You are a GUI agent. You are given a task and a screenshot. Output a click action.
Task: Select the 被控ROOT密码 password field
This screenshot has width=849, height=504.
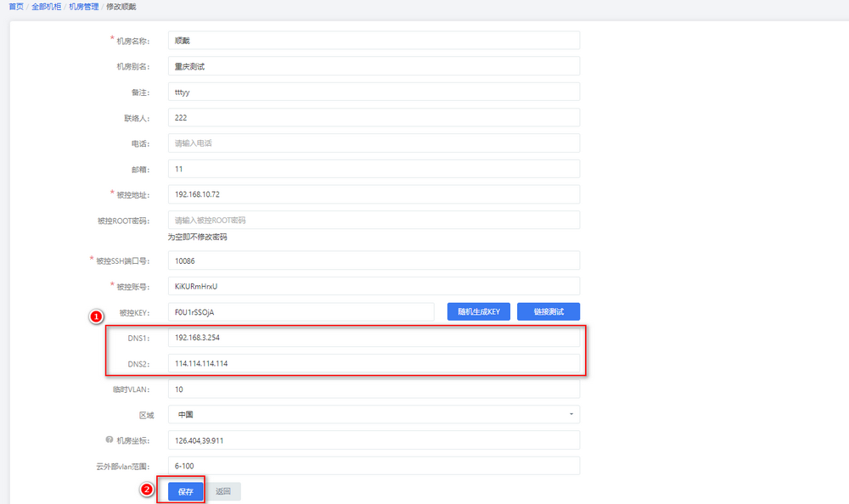point(374,221)
